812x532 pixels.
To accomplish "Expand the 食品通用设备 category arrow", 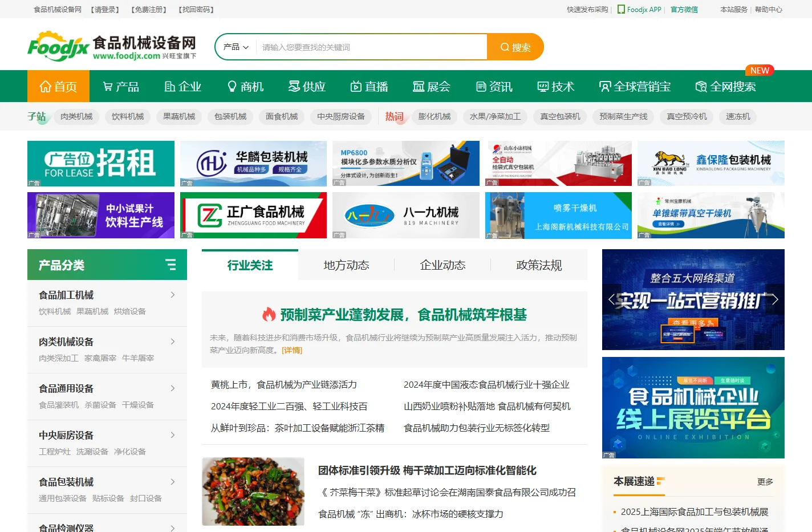I will [173, 388].
